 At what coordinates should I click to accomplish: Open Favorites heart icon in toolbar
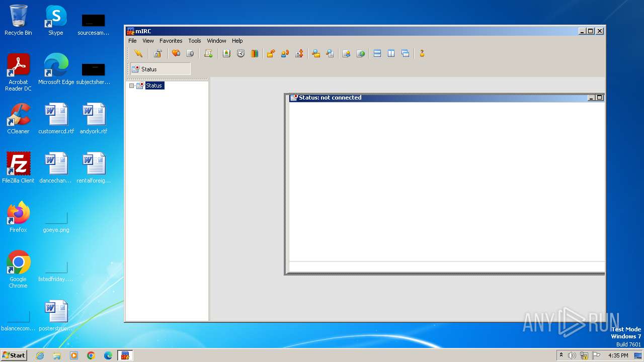[x=176, y=53]
